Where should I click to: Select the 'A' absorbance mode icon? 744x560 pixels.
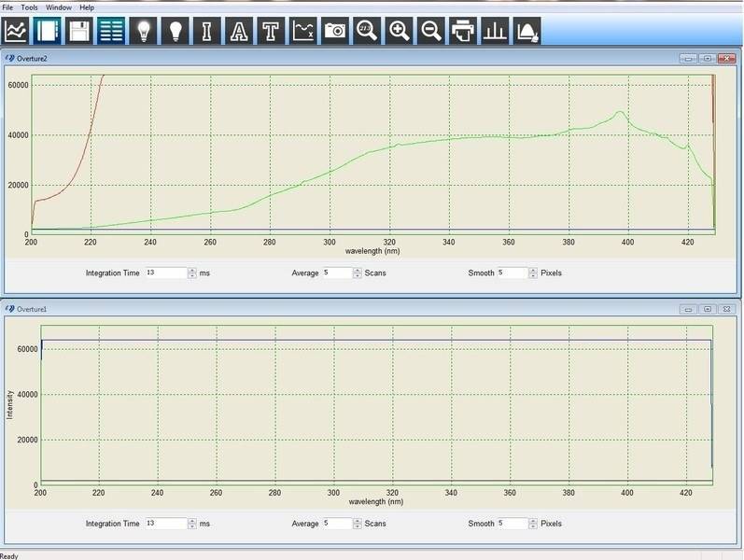coord(239,30)
